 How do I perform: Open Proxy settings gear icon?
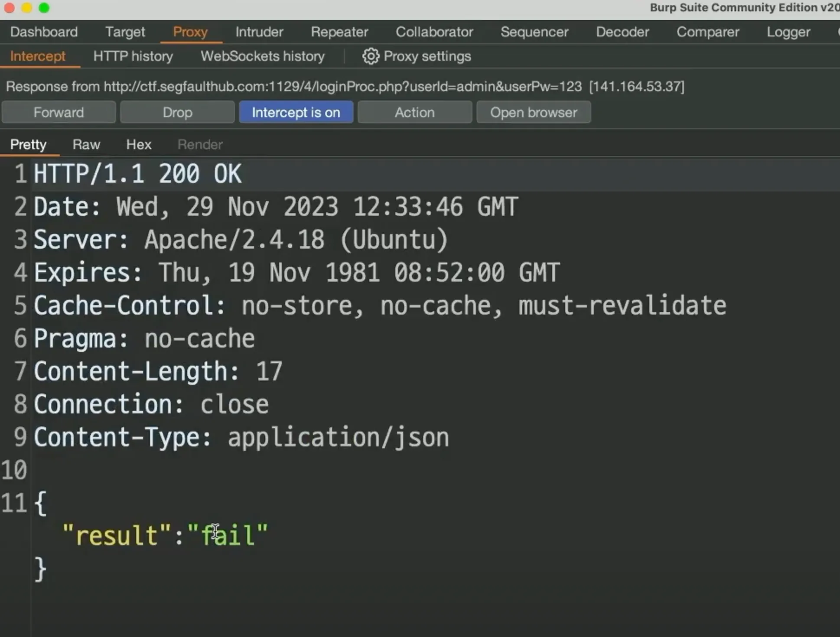pyautogui.click(x=371, y=56)
